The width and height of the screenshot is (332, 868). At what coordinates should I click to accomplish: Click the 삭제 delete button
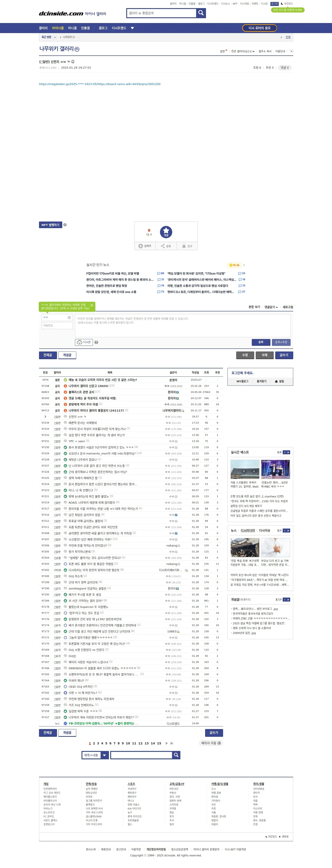coord(265,355)
